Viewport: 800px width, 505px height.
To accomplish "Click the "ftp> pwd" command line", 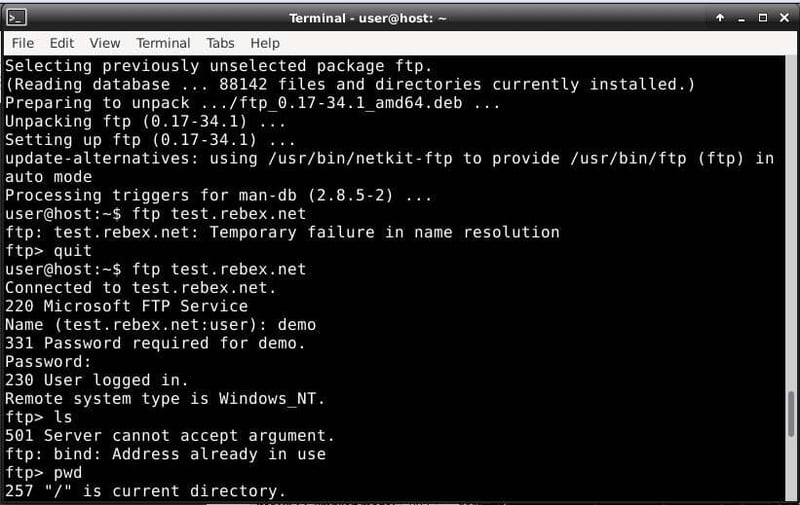I will tap(44, 472).
